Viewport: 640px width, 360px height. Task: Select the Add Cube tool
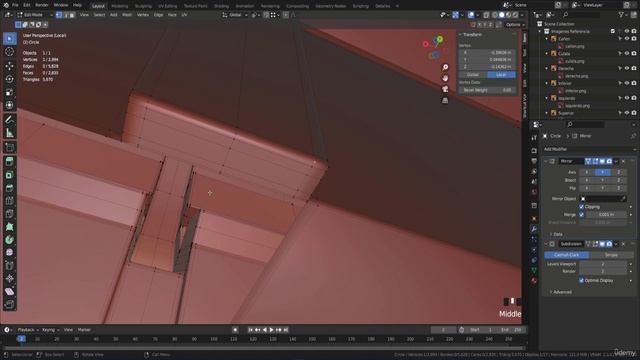(9, 147)
